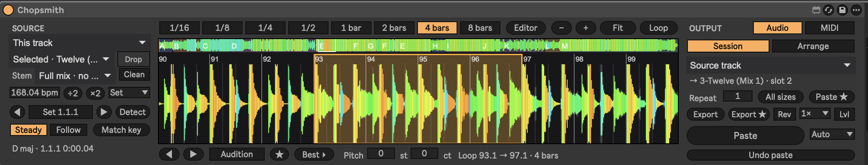The width and height of the screenshot is (868, 165).
Task: Select the 1/16 slice length tab
Action: [179, 28]
